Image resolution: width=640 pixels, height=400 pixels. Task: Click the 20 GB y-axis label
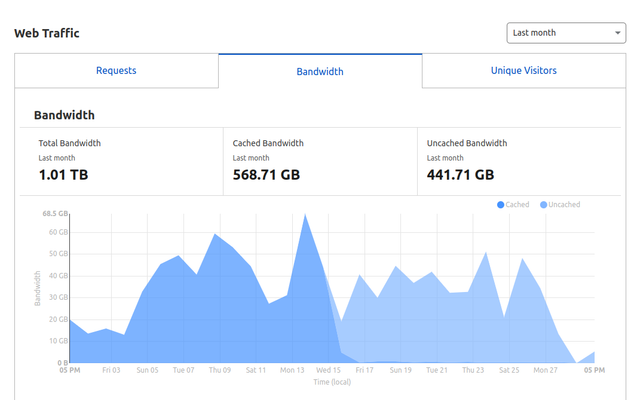tap(58, 319)
